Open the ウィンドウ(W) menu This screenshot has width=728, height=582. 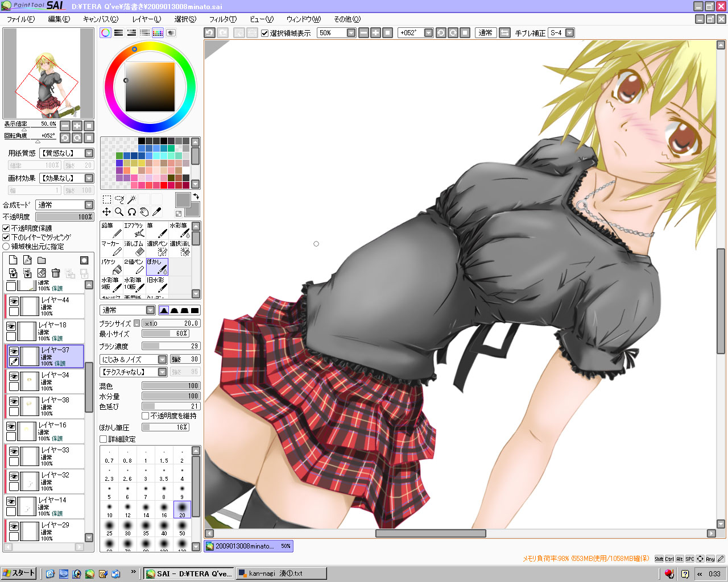(x=304, y=19)
